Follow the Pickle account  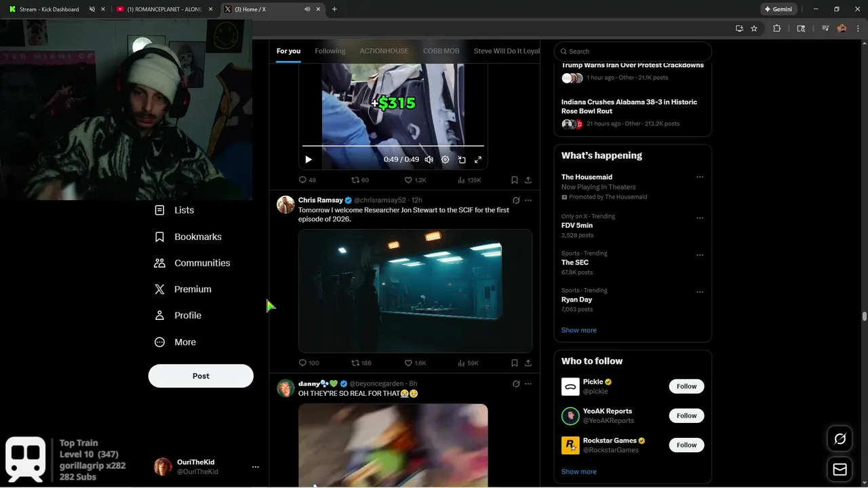tap(686, 386)
